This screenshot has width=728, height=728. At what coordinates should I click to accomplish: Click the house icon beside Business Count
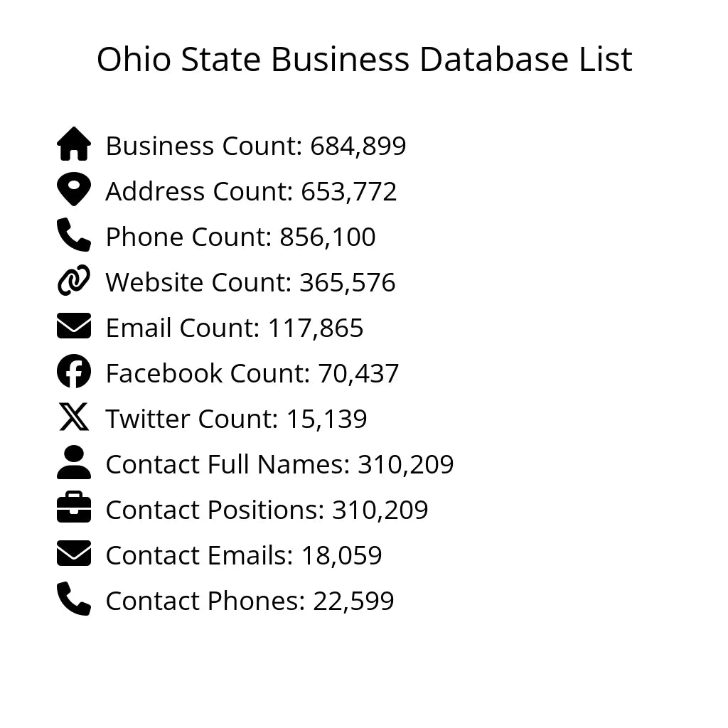pos(74,144)
